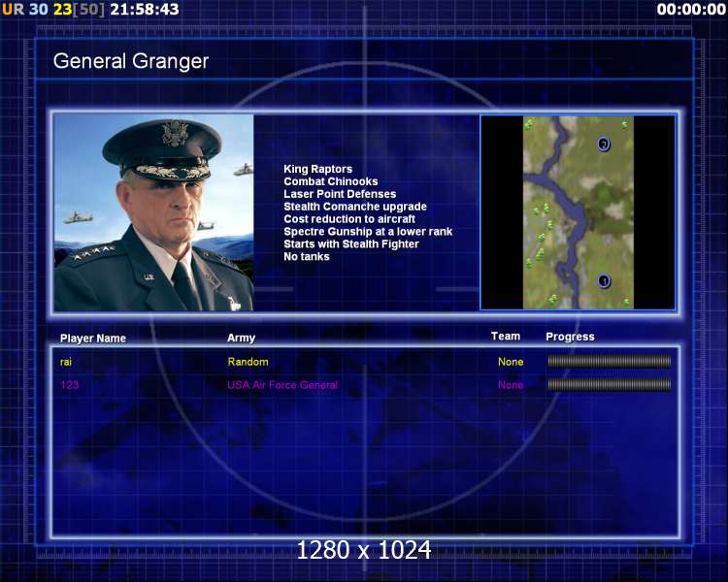The image size is (728, 582).
Task: Click the 00:00:00 timer at top right
Action: point(691,10)
